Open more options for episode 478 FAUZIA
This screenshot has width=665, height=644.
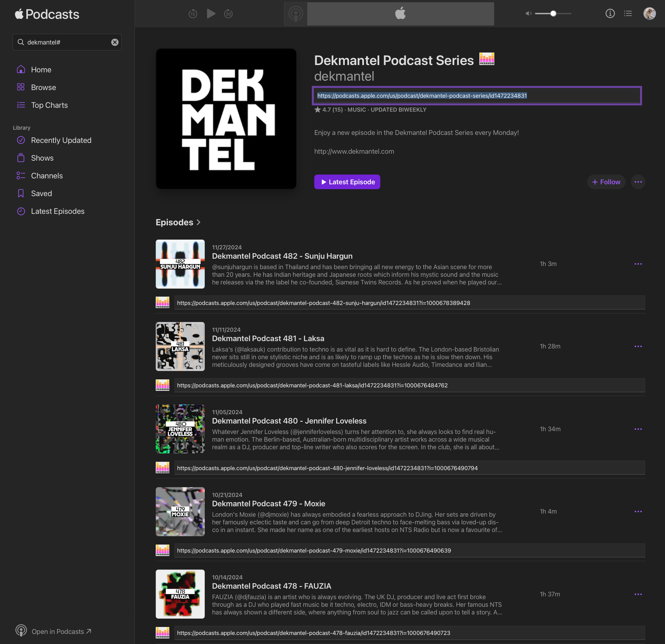click(x=638, y=594)
